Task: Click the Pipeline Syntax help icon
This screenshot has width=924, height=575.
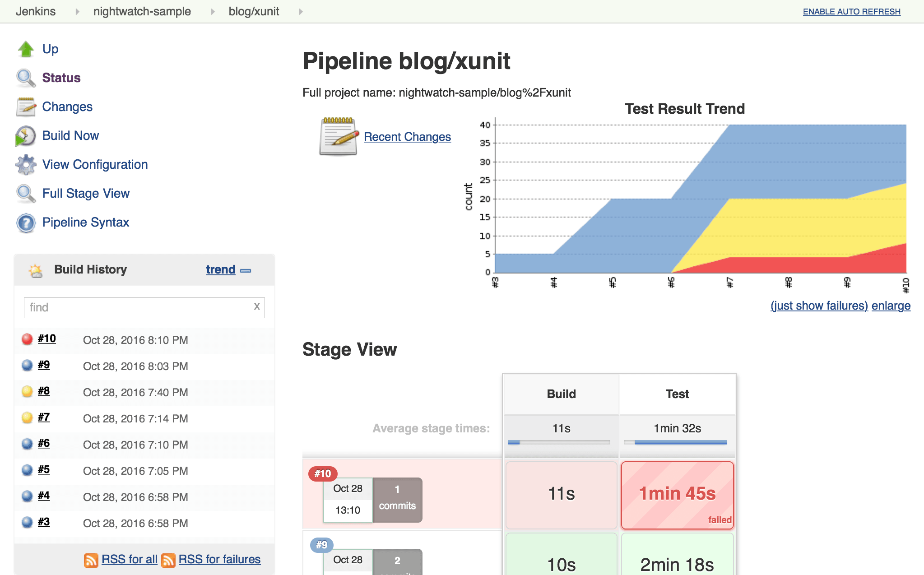Action: 26,223
